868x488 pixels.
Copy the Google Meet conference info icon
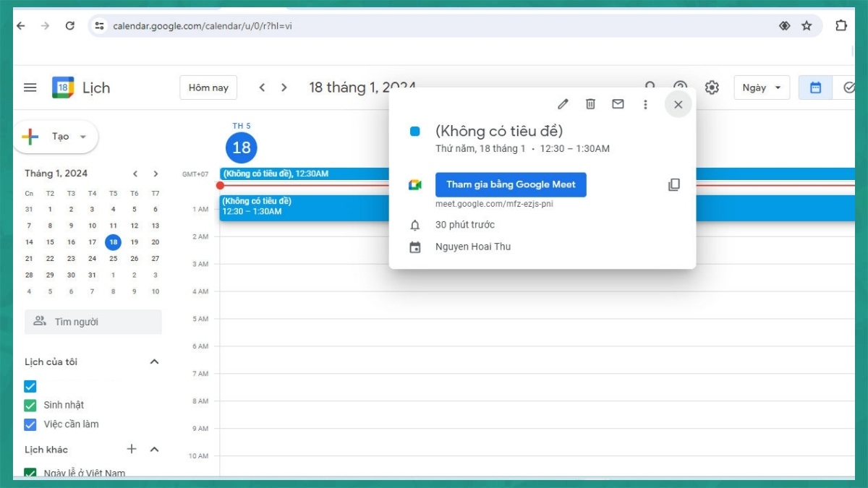pos(673,184)
